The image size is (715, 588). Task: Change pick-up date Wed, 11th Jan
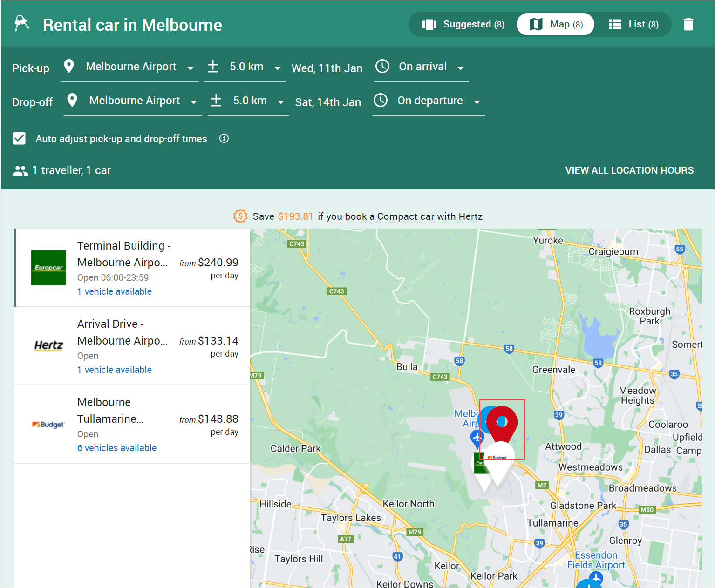point(327,68)
